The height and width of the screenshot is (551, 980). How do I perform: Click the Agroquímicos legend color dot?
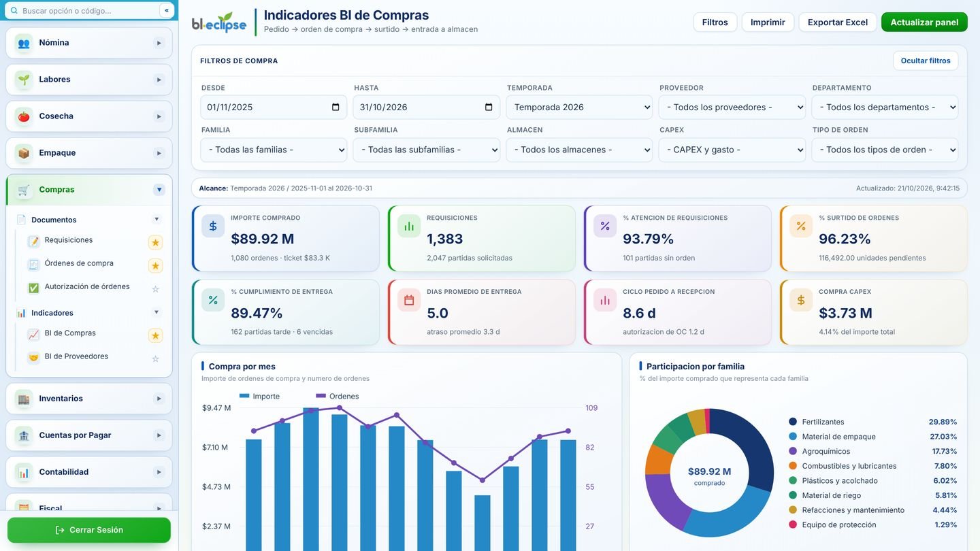coord(793,451)
